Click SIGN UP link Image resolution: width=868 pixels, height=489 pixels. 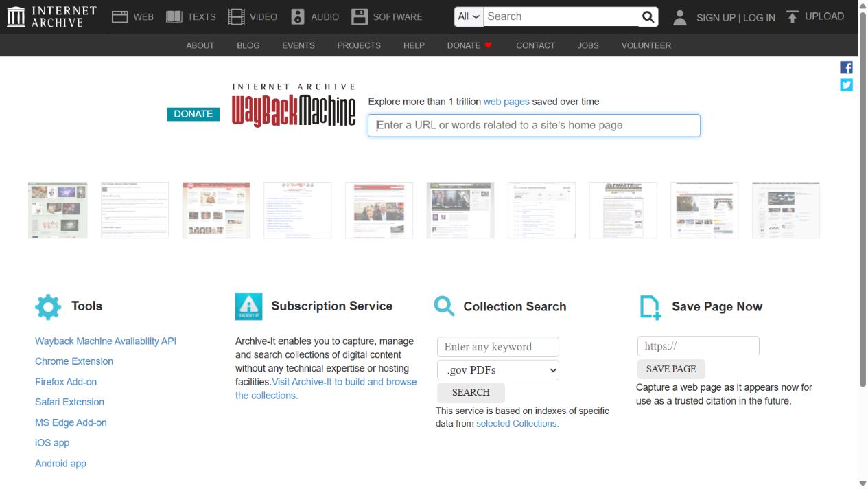[716, 18]
